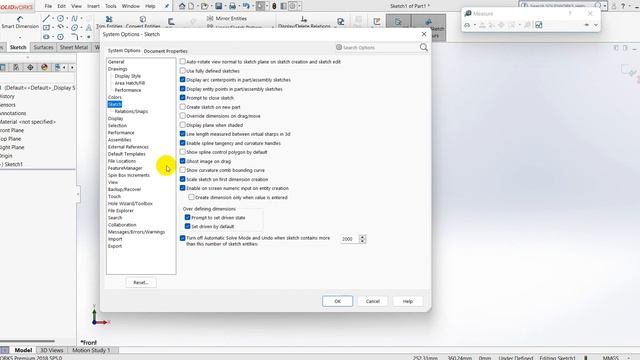
Task: Expand the Line tool dropdown arrow
Action: (53, 19)
